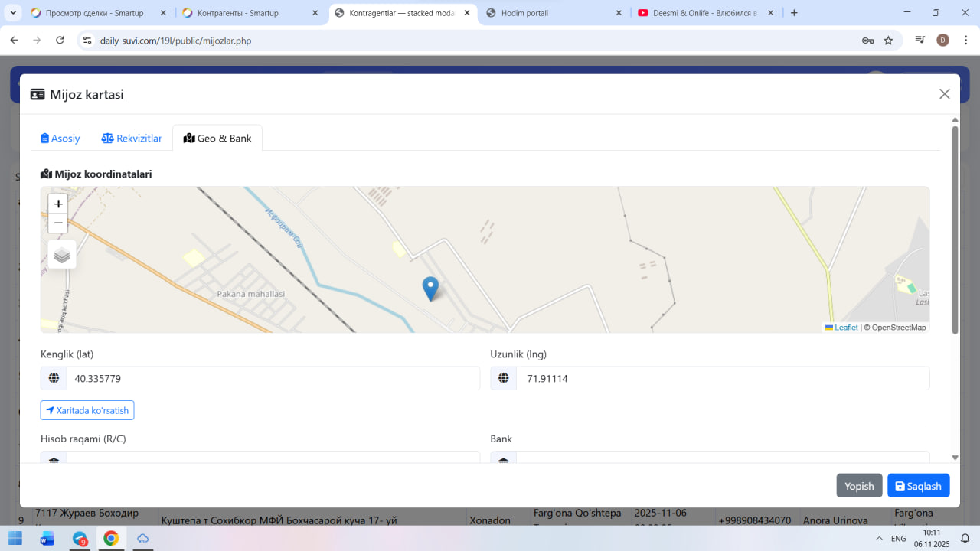This screenshot has width=980, height=551.
Task: Open the Chrome profile avatar D
Action: click(942, 41)
